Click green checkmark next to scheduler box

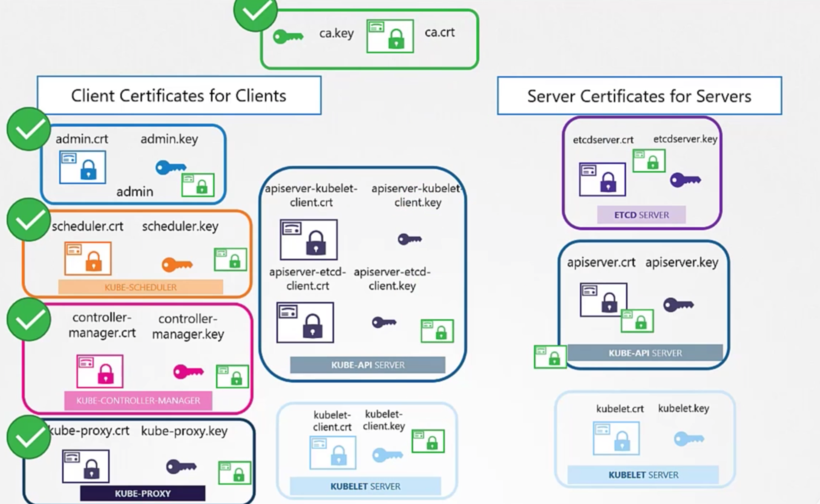pyautogui.click(x=29, y=220)
